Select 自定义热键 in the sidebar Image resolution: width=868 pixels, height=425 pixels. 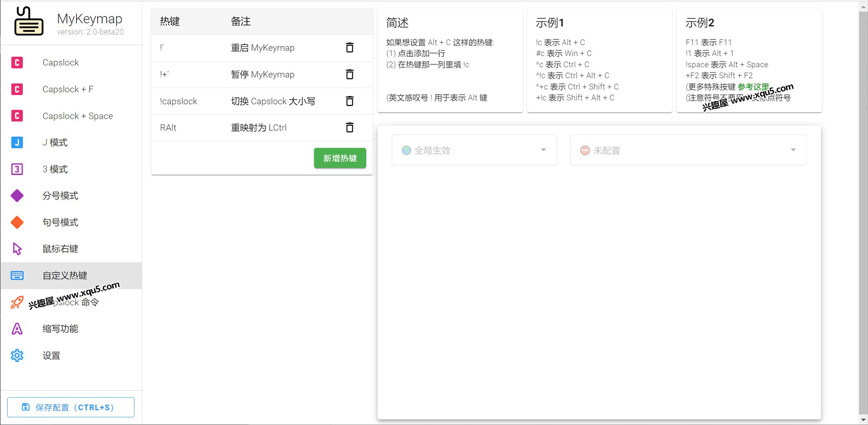pyautogui.click(x=71, y=276)
